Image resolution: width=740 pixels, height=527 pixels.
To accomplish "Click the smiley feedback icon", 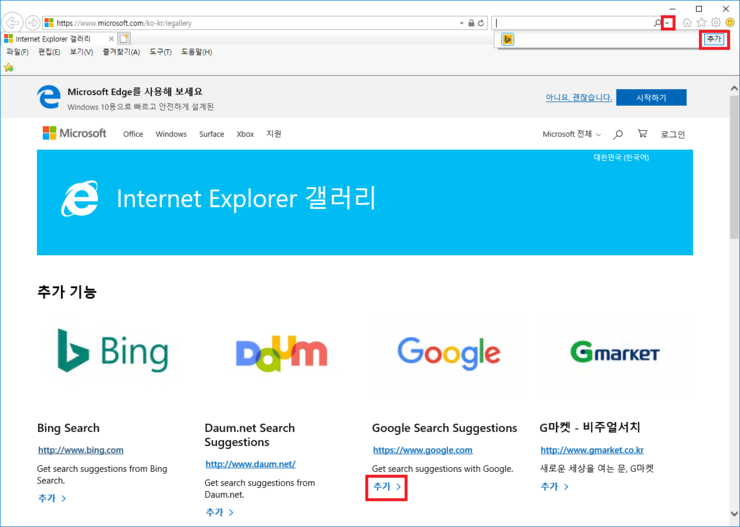I will point(730,23).
